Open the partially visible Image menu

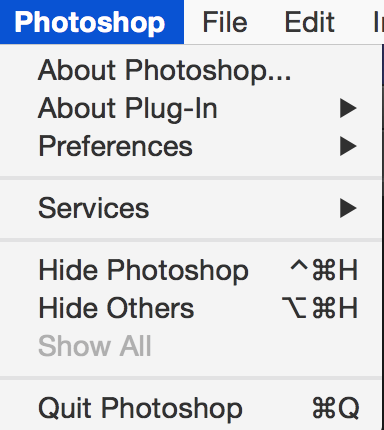point(379,22)
